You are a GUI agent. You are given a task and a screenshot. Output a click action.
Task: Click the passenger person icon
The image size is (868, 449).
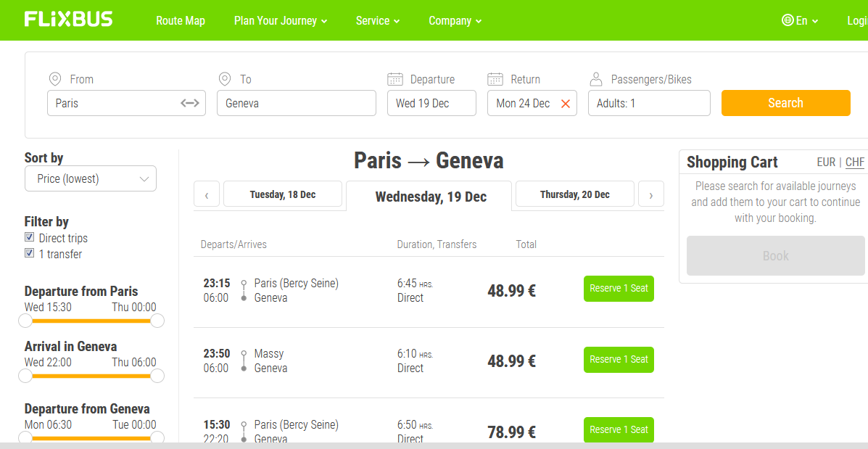click(x=595, y=79)
